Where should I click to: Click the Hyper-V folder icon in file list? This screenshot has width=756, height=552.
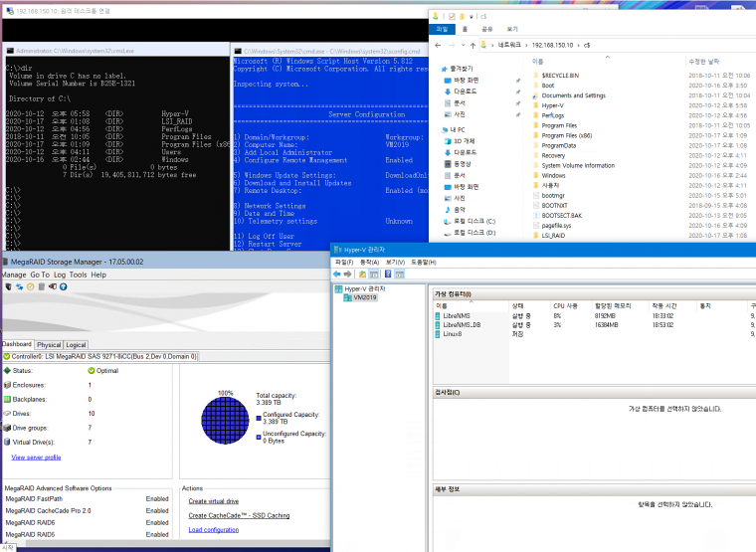(x=535, y=105)
